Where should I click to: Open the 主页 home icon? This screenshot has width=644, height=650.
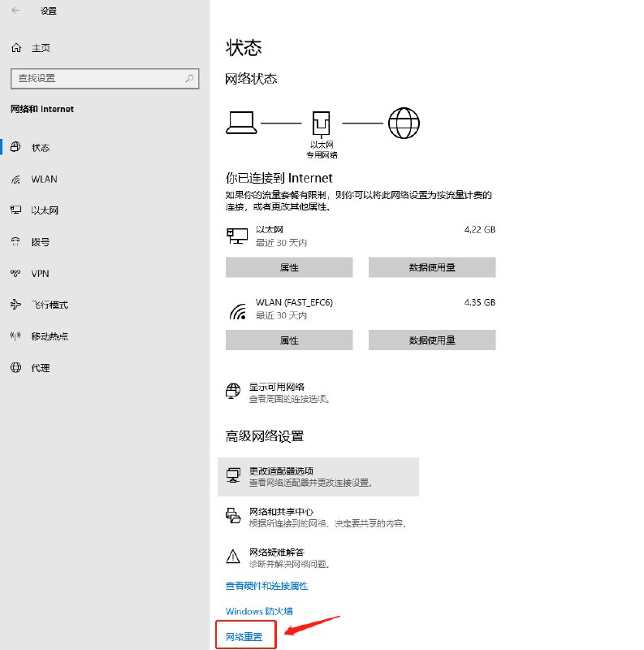(x=16, y=48)
